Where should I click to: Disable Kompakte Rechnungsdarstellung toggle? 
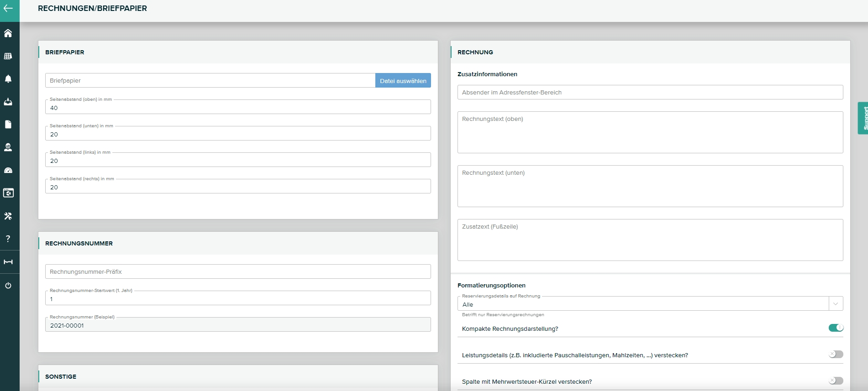836,328
